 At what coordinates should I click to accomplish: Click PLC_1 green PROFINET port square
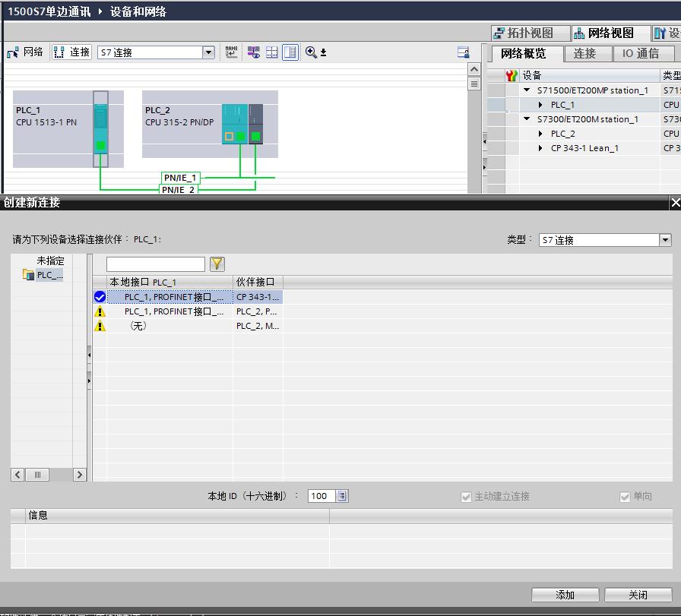tap(100, 145)
